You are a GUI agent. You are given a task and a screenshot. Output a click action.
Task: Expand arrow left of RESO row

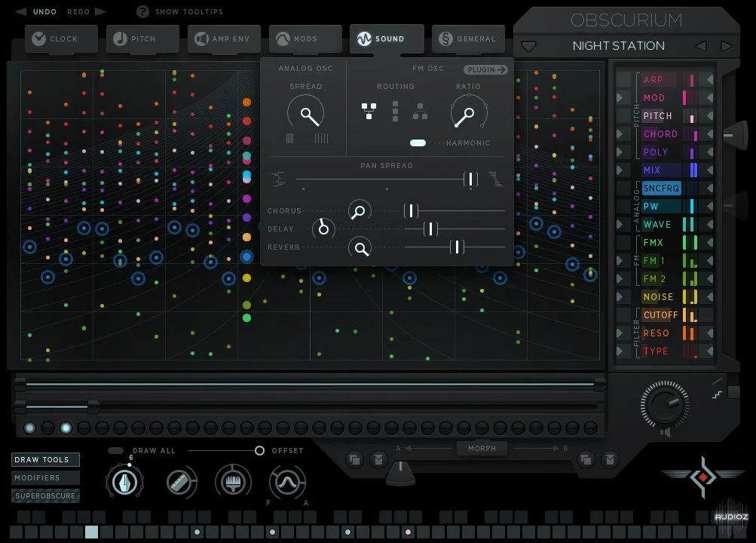[x=620, y=333]
